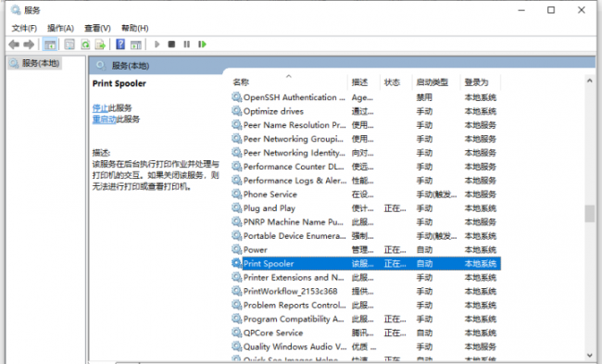Toggle the action pane toolbar icon

pos(136,44)
